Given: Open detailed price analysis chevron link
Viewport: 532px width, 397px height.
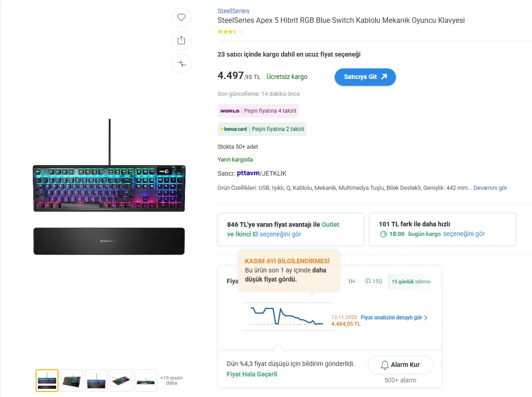Looking at the screenshot, I should 394,318.
